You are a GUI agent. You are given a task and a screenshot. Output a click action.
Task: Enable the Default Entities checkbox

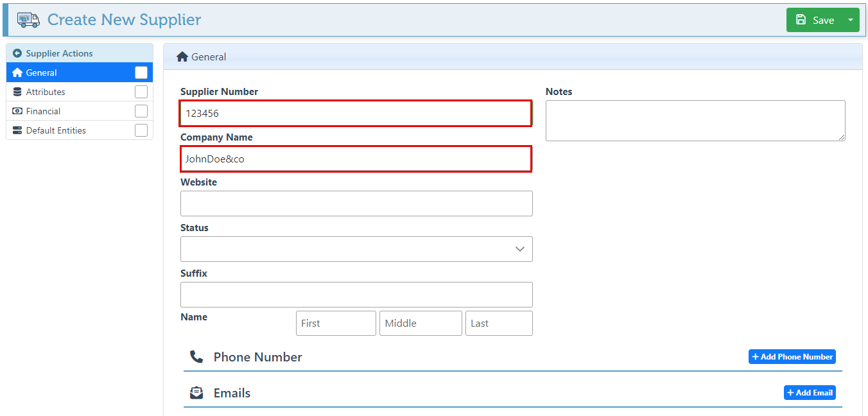coord(141,130)
